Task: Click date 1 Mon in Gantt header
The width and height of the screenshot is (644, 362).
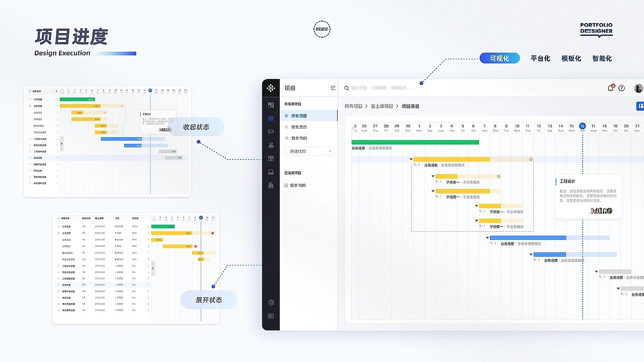Action: (419, 128)
